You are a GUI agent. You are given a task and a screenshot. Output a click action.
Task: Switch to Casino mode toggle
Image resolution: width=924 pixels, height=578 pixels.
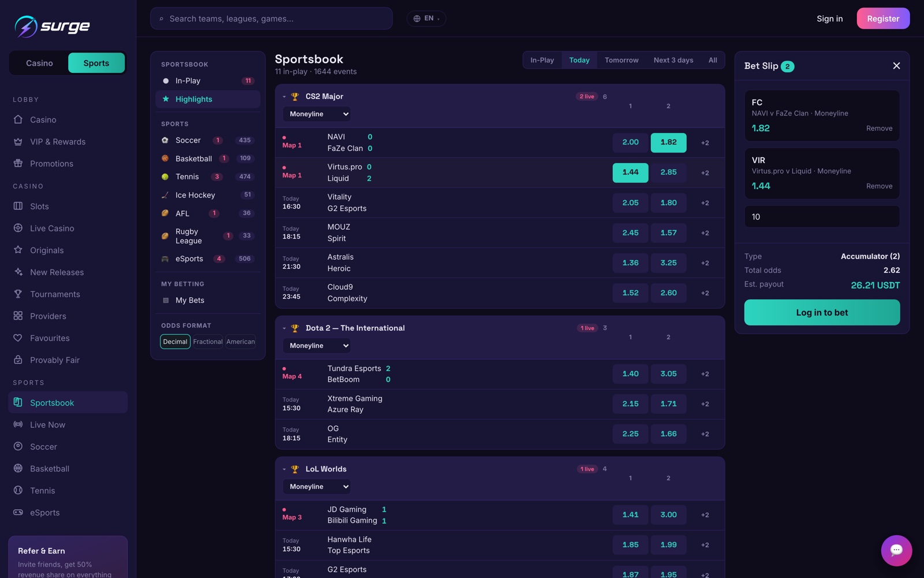[39, 63]
